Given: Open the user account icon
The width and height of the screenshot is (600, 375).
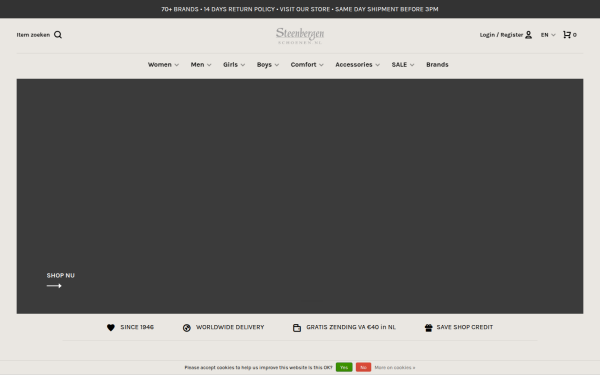Looking at the screenshot, I should [x=528, y=35].
